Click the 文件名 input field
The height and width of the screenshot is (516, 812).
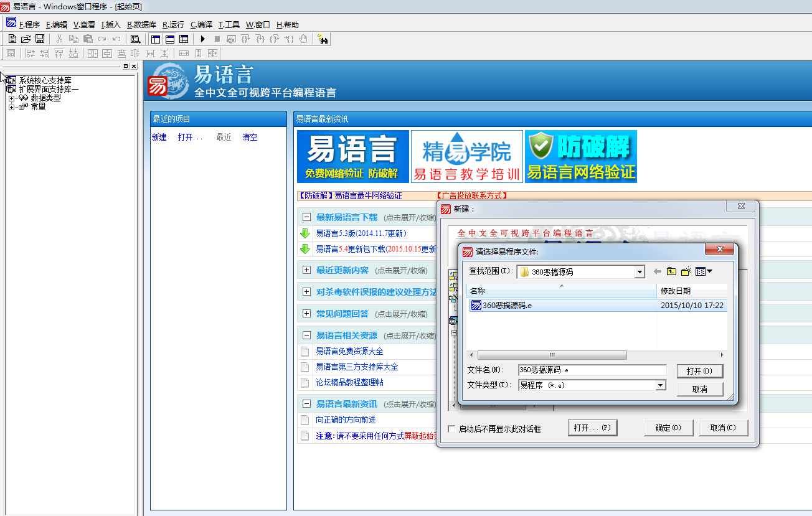pos(592,370)
